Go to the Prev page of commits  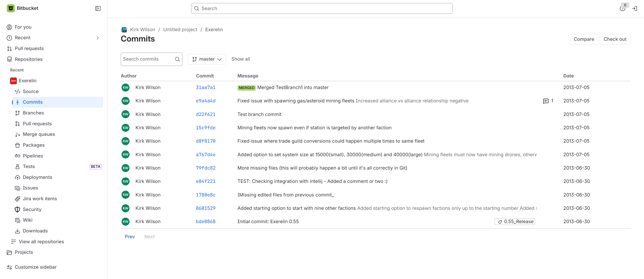point(130,236)
